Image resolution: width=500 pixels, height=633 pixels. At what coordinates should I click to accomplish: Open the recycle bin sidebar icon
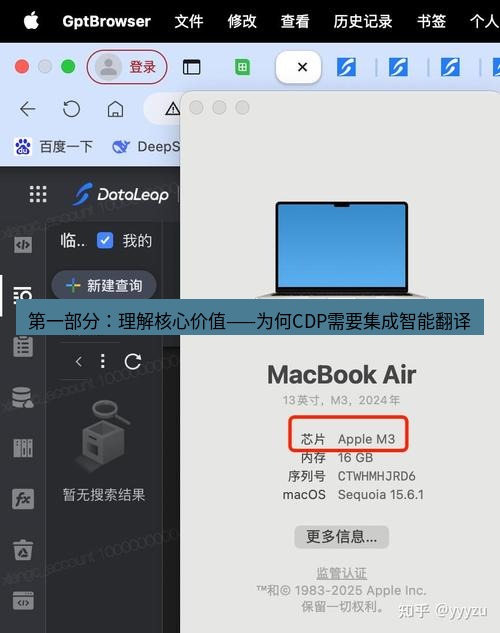pyautogui.click(x=23, y=550)
